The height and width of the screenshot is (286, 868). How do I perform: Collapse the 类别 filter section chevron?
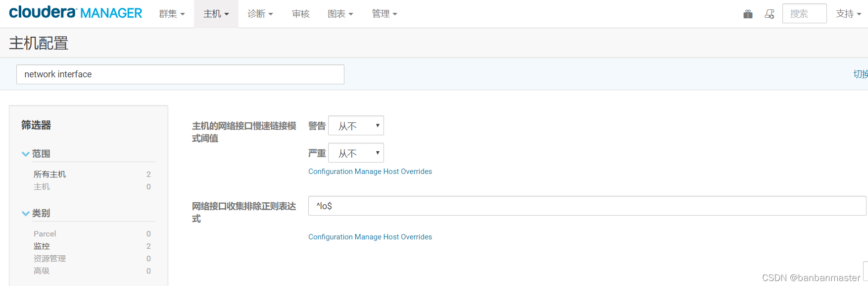pos(26,214)
